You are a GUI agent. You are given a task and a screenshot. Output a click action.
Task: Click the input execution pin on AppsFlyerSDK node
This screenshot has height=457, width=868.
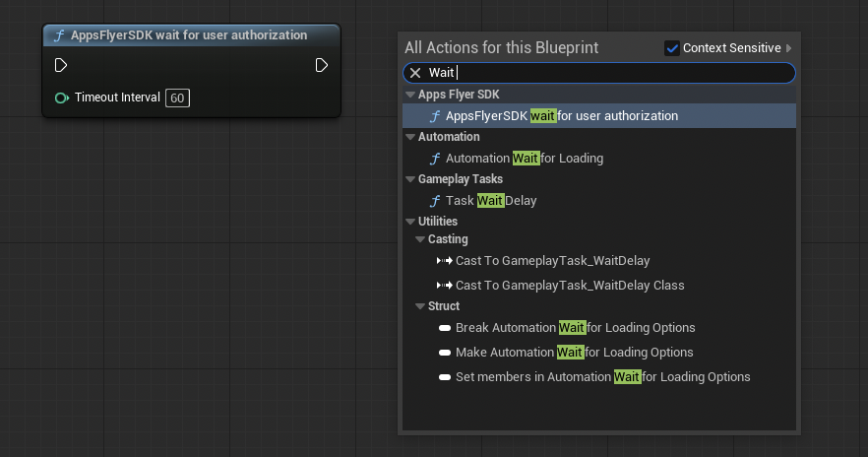coord(61,65)
